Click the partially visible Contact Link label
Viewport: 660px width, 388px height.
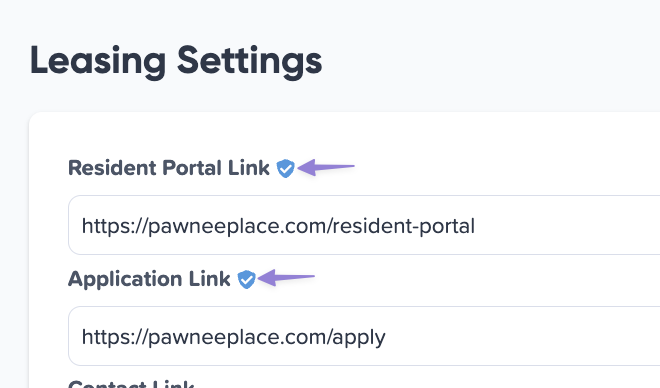click(x=131, y=383)
